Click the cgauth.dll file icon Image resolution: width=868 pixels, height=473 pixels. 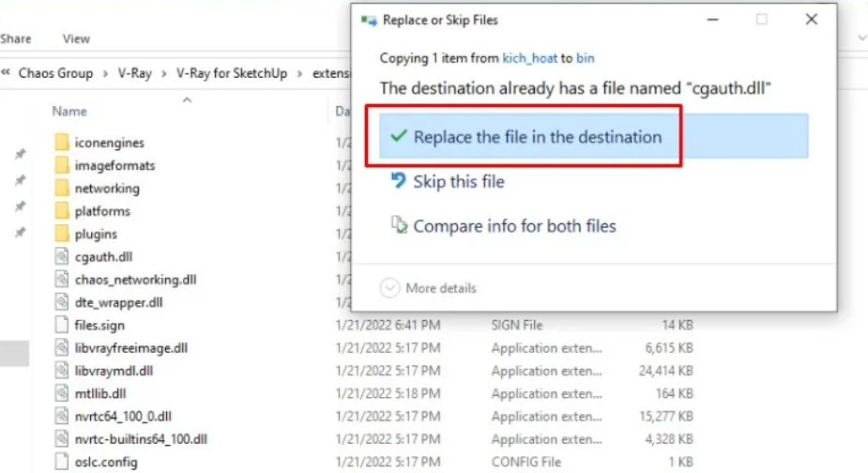[x=62, y=256]
